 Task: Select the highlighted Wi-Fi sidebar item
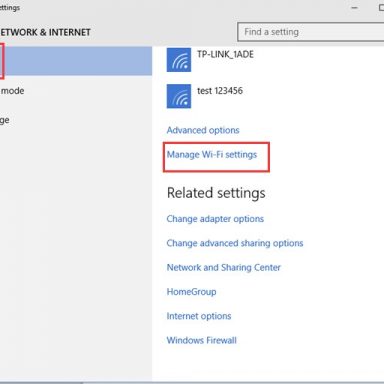76,61
